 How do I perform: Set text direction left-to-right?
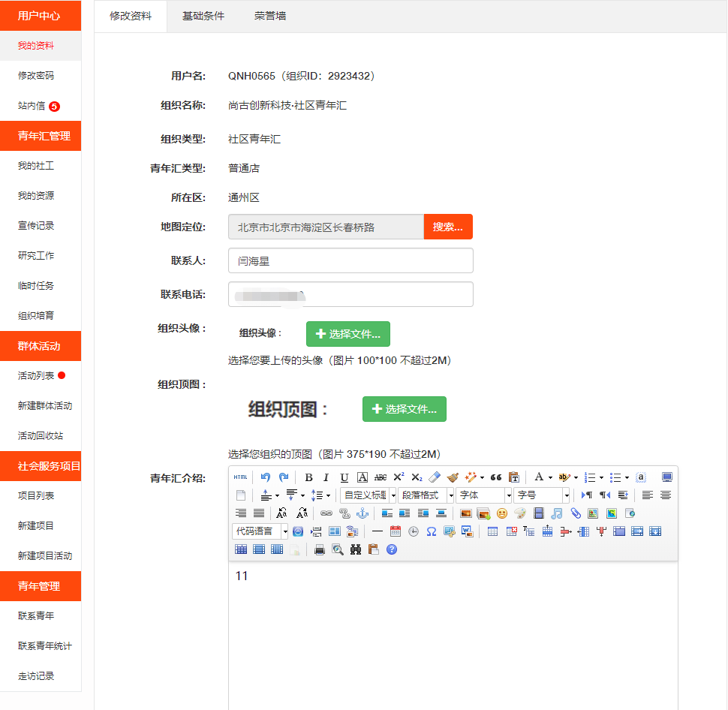pos(586,495)
